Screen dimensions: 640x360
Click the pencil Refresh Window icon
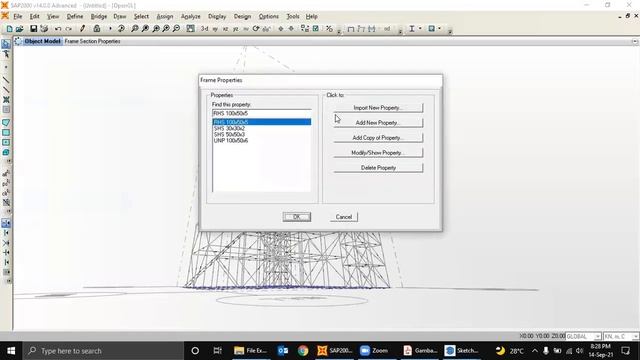tap(82, 29)
